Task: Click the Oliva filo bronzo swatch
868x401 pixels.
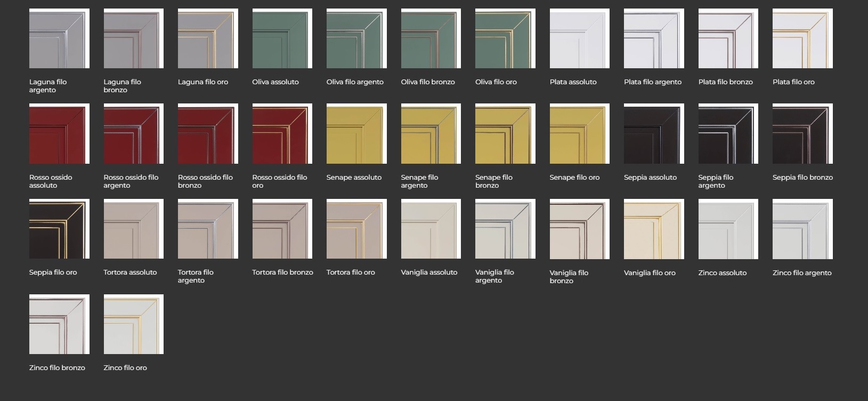Action: (431, 38)
